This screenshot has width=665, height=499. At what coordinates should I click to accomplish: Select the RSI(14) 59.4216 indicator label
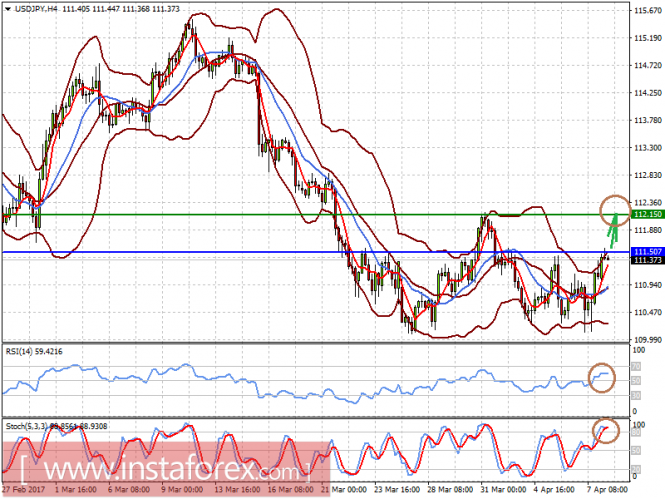(34, 351)
